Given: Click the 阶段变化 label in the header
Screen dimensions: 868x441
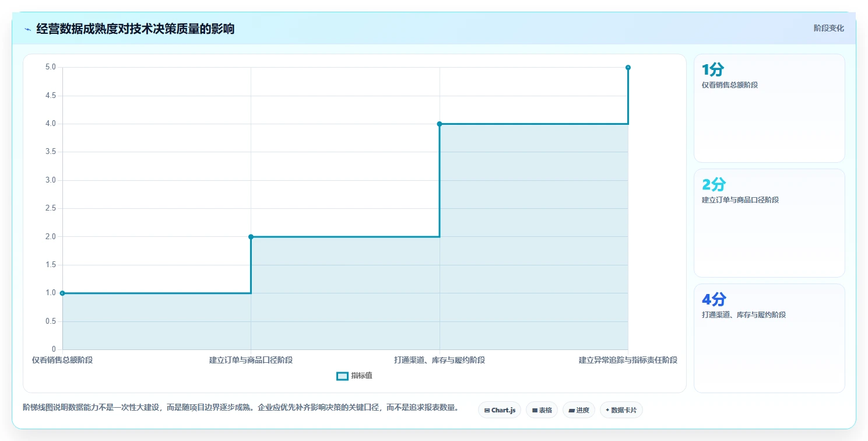Looking at the screenshot, I should click(828, 28).
